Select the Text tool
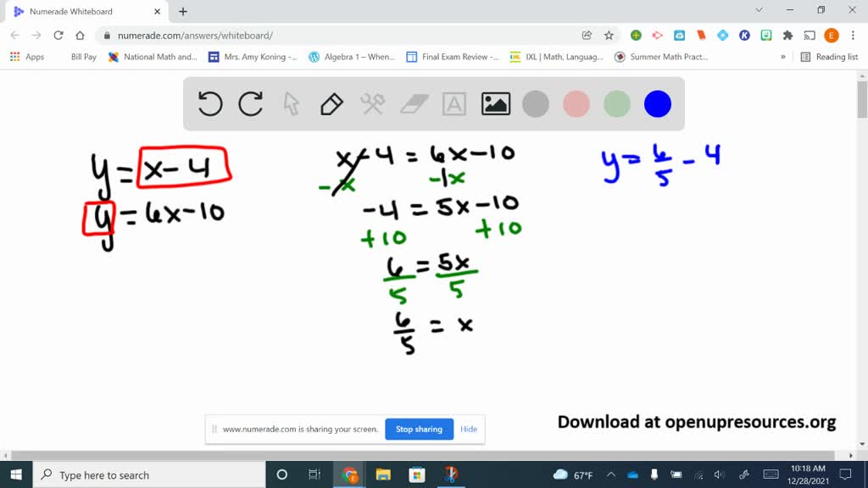 [x=454, y=103]
